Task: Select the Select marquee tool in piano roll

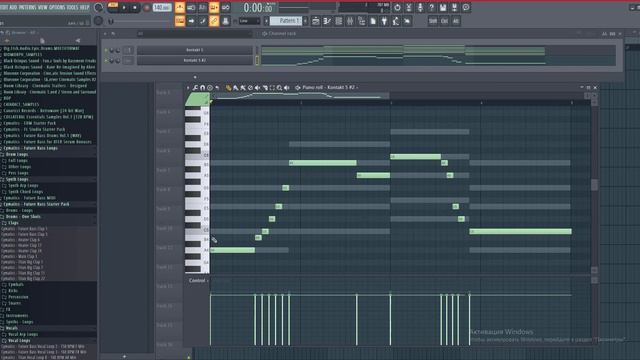Action: click(x=272, y=88)
